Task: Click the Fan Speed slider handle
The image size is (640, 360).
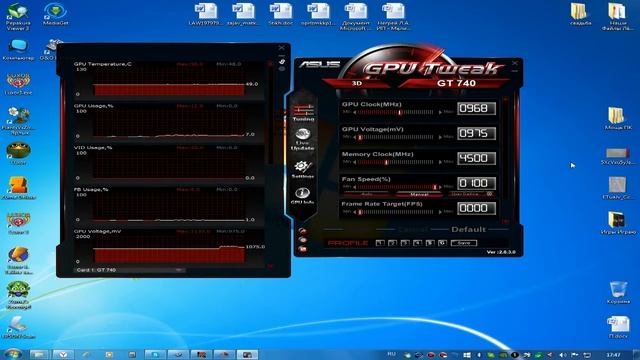Action: tap(435, 187)
